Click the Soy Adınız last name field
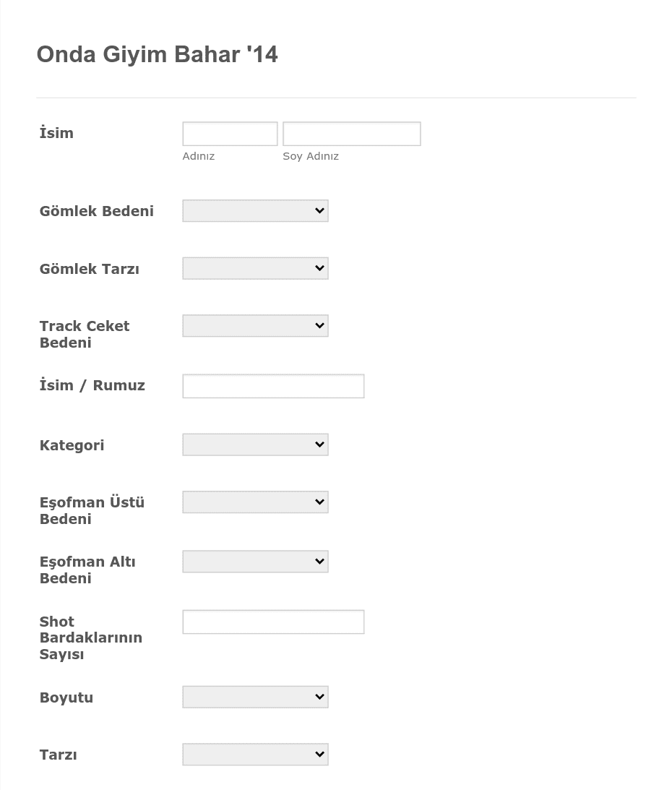The width and height of the screenshot is (672, 790). coord(352,134)
